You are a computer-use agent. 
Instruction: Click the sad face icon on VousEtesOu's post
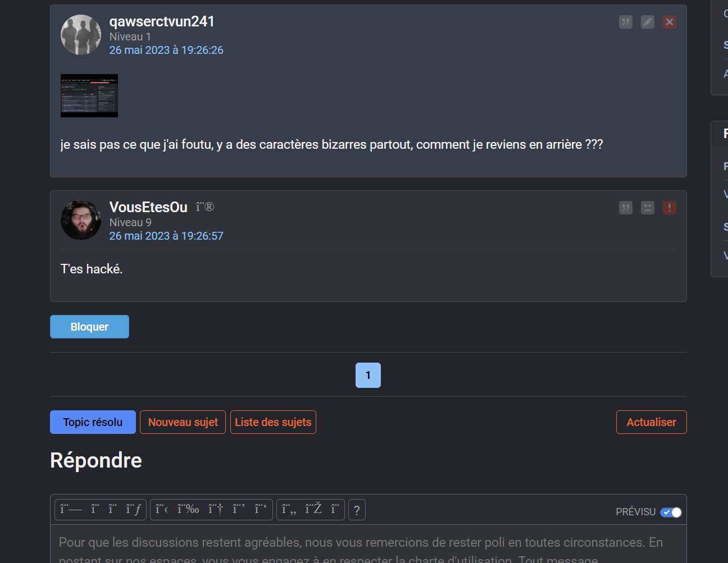click(647, 208)
